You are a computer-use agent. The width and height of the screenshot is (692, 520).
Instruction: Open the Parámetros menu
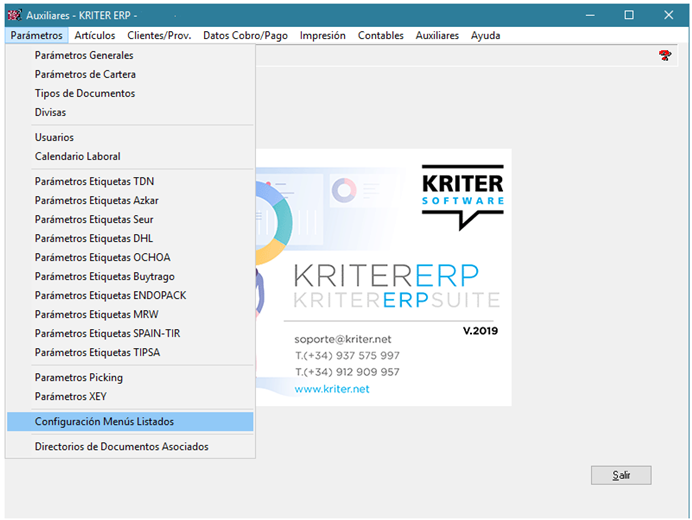(37, 36)
